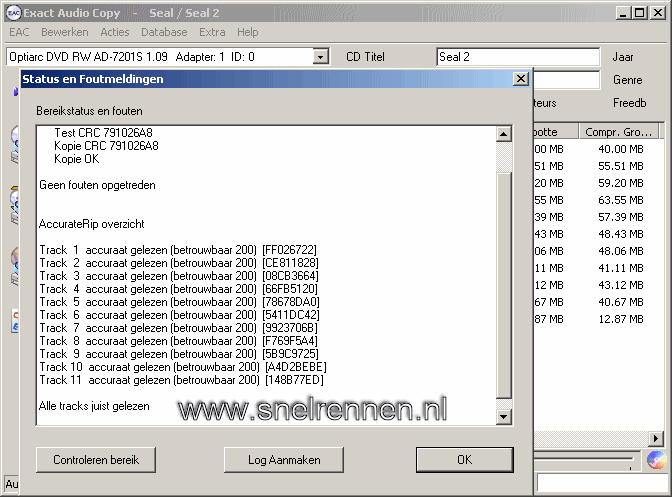The height and width of the screenshot is (497, 672).
Task: Select Track 9 line with 5B9C9725
Action: (x=179, y=354)
